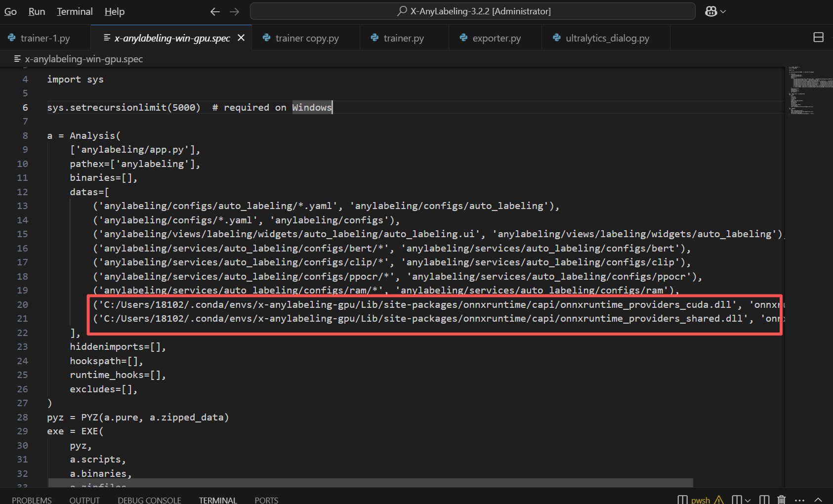The height and width of the screenshot is (504, 833).
Task: Click 'datas=[' code line
Action: [x=89, y=192]
